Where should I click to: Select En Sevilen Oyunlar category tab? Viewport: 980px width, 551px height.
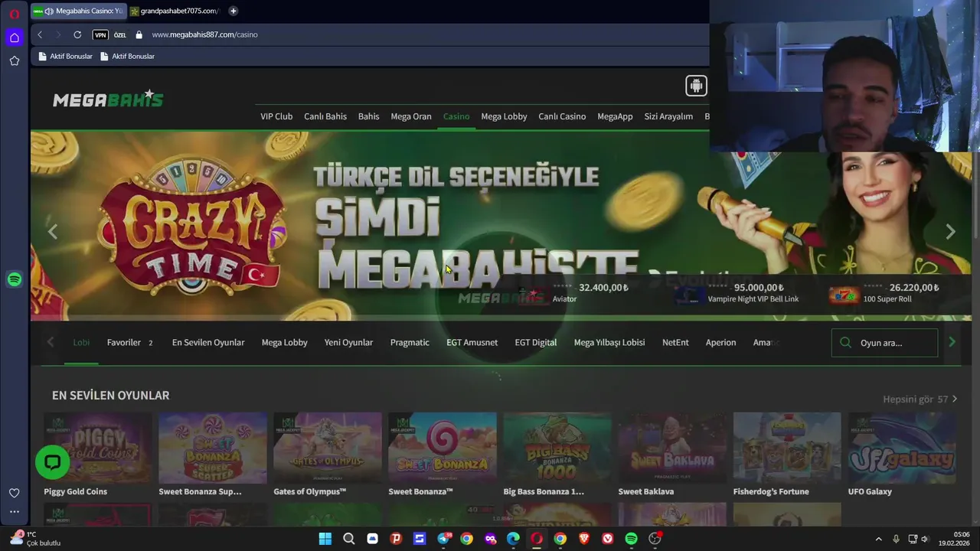[208, 342]
